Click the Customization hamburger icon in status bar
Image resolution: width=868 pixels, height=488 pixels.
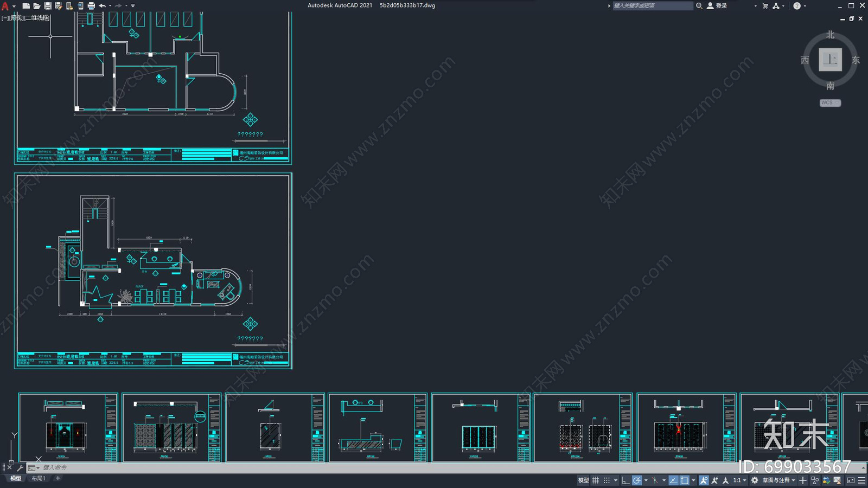[861, 480]
